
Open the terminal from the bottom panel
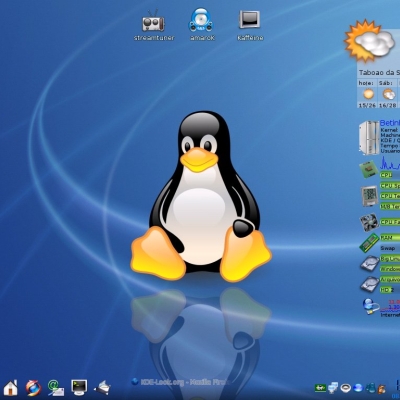(x=79, y=388)
